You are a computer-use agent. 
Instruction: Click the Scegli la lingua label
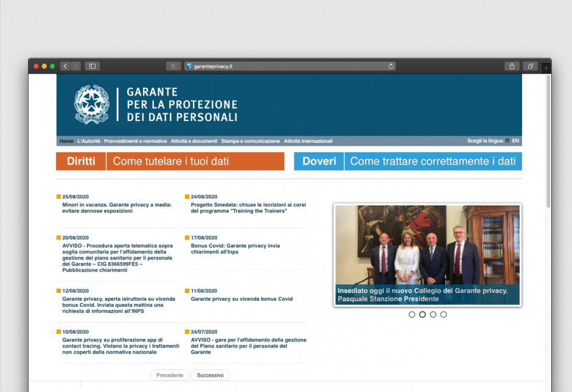coord(486,140)
